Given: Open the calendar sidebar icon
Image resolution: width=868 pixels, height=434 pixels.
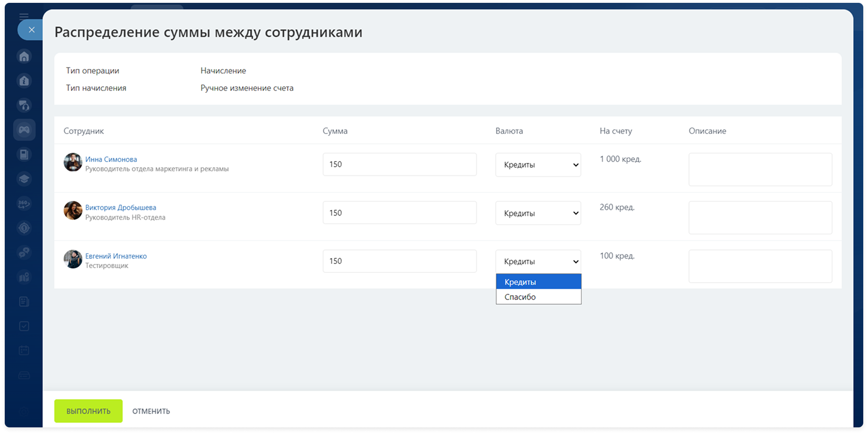Looking at the screenshot, I should pyautogui.click(x=24, y=351).
